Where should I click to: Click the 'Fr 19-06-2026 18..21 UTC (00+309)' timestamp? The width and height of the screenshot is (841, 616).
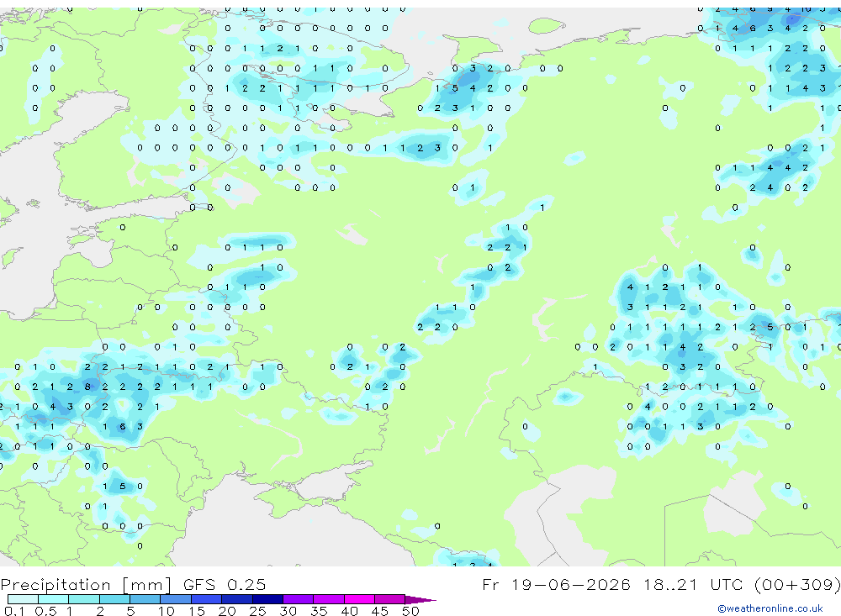661,584
